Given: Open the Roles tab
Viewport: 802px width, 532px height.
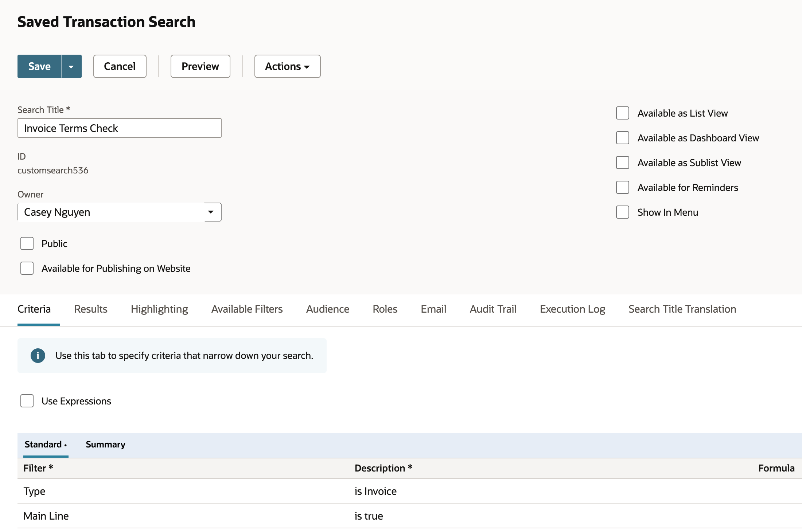Looking at the screenshot, I should (385, 309).
